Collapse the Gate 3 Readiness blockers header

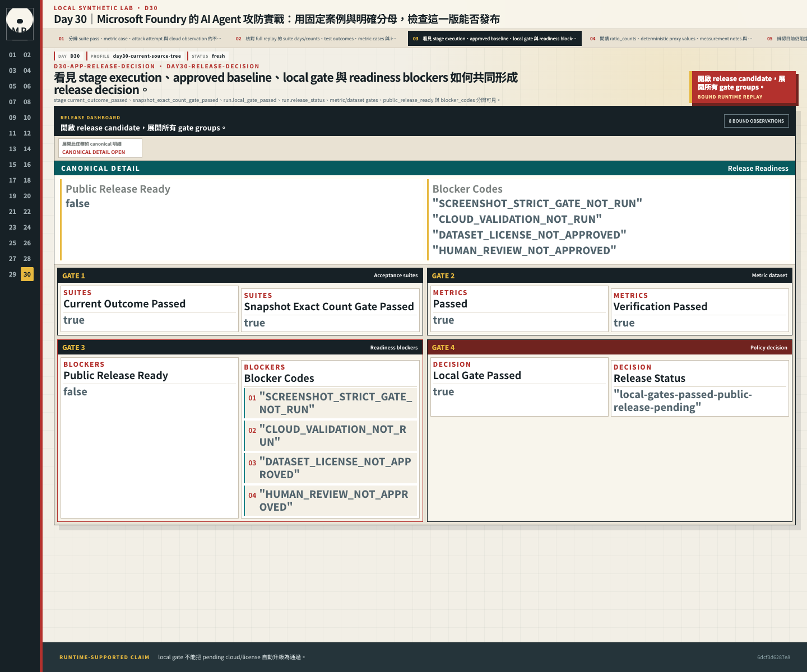(240, 347)
